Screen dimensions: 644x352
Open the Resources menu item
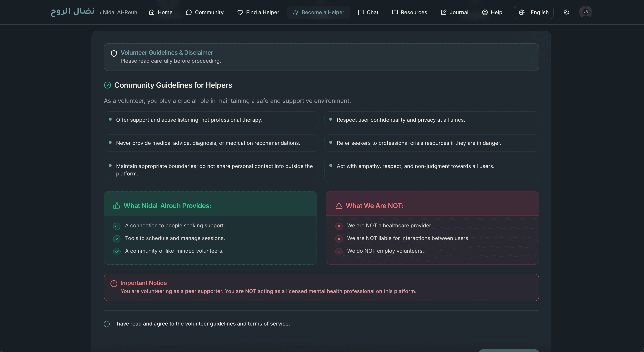tap(410, 12)
